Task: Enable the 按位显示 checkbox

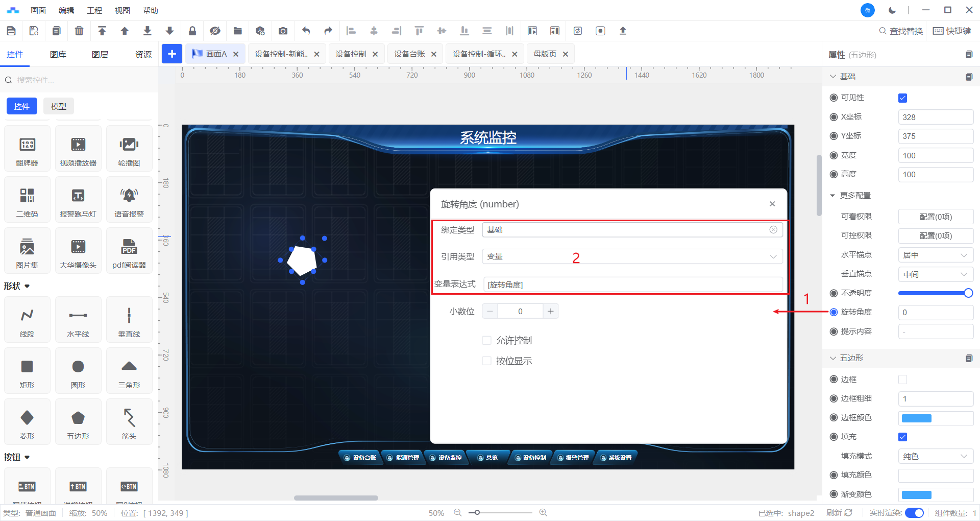Action: coord(487,361)
